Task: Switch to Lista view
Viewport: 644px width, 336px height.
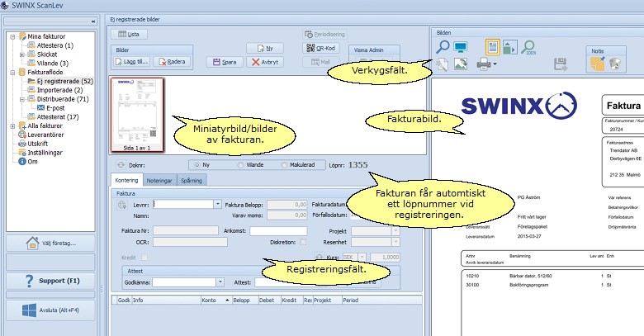Action: pos(129,34)
